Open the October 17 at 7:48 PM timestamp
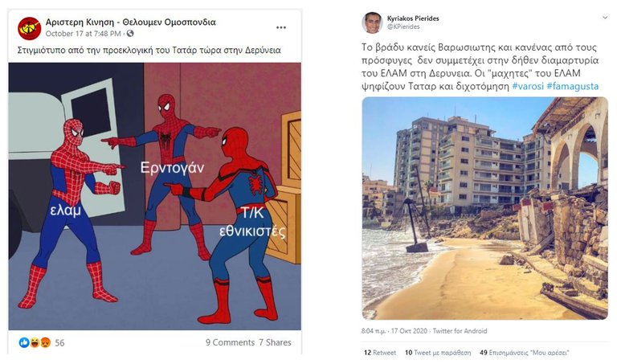 [x=83, y=34]
